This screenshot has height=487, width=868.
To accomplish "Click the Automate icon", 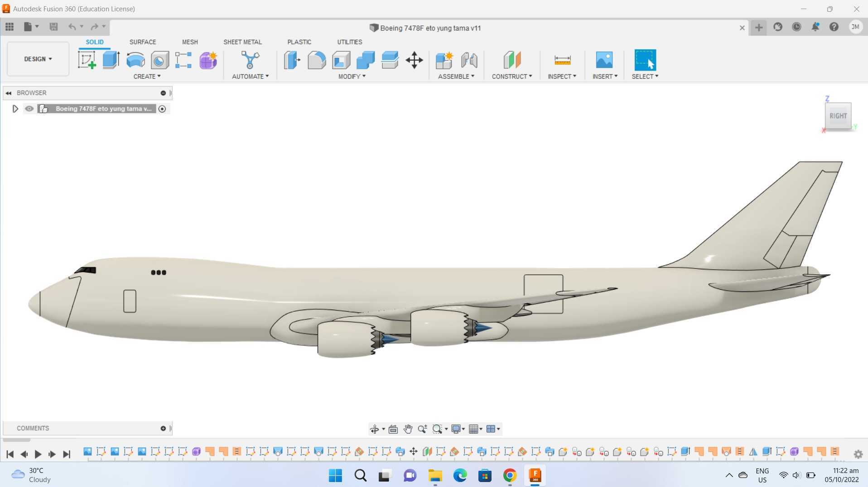I will pyautogui.click(x=250, y=60).
